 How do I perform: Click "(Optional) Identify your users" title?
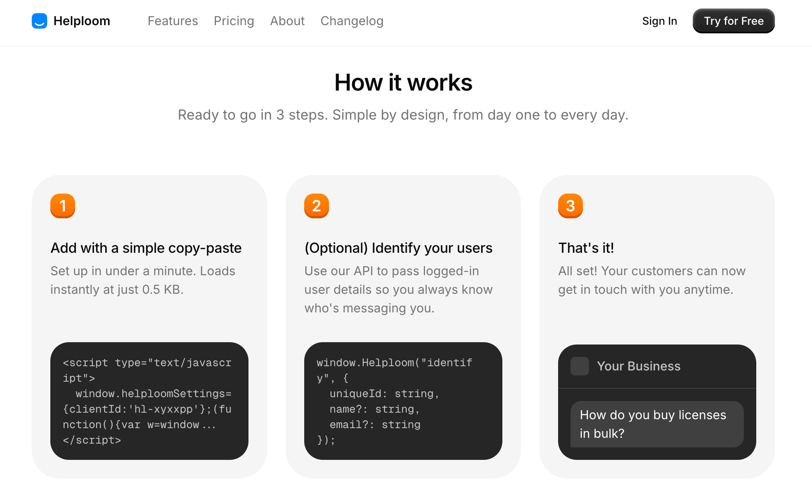tap(398, 248)
